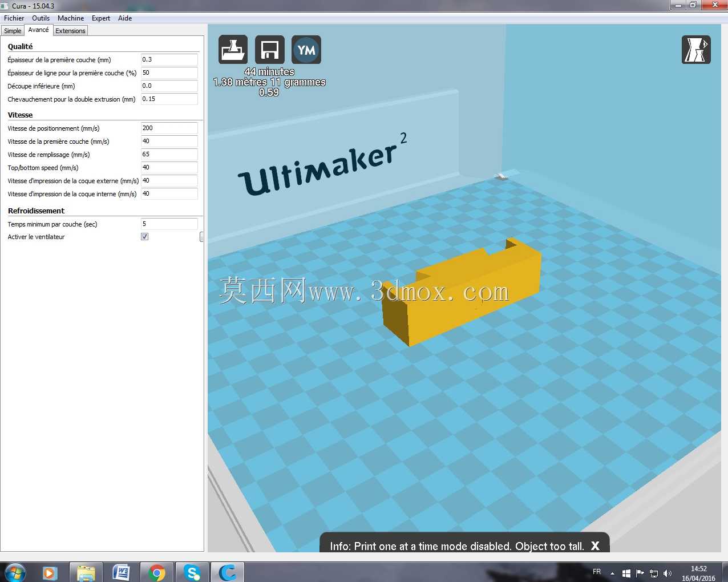Toggle Activer le ventilateur checkbox
This screenshot has height=582, width=728.
144,237
